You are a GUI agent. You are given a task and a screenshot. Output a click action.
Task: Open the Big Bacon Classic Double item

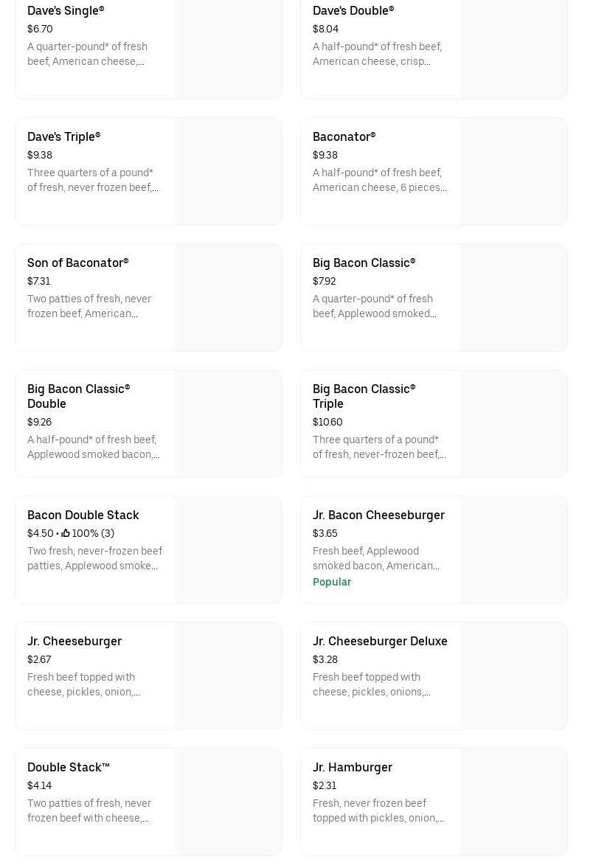148,424
